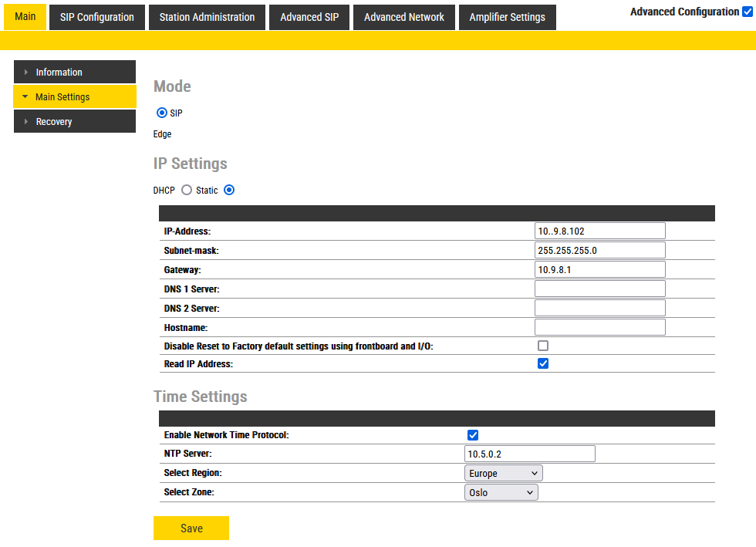Open the Select Zone dropdown
The height and width of the screenshot is (547, 756).
[x=501, y=492]
